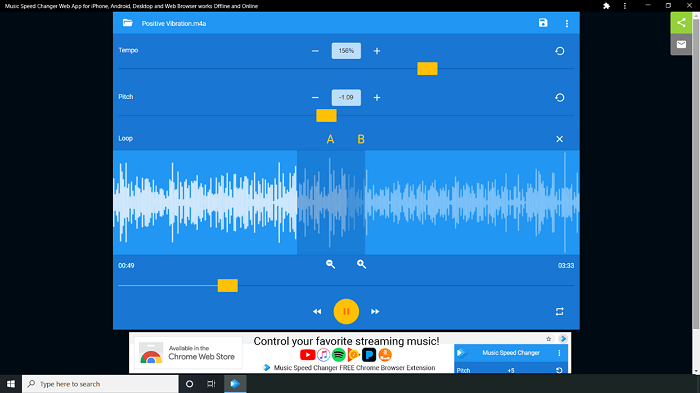Screen dimensions: 700x393
Task: Open the window's title bar three-dot menu
Action: 625,6
